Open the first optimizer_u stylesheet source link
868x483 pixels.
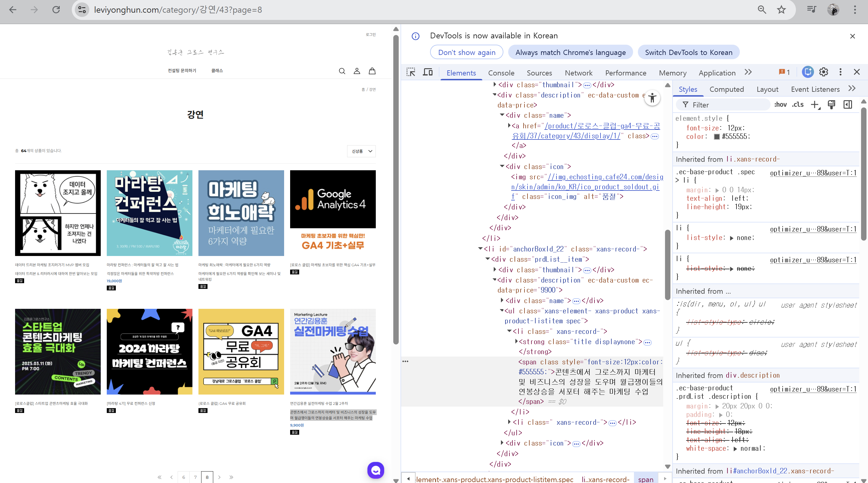(x=813, y=173)
